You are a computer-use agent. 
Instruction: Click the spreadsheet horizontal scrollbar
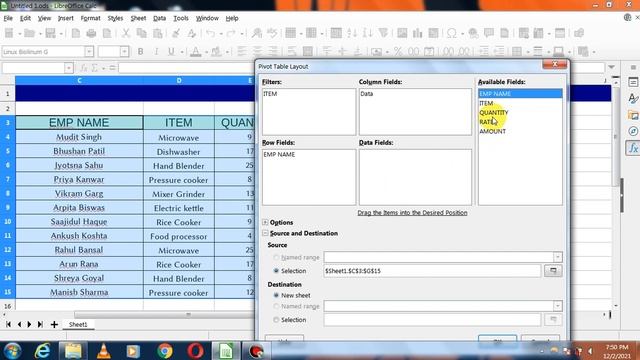pos(163,315)
